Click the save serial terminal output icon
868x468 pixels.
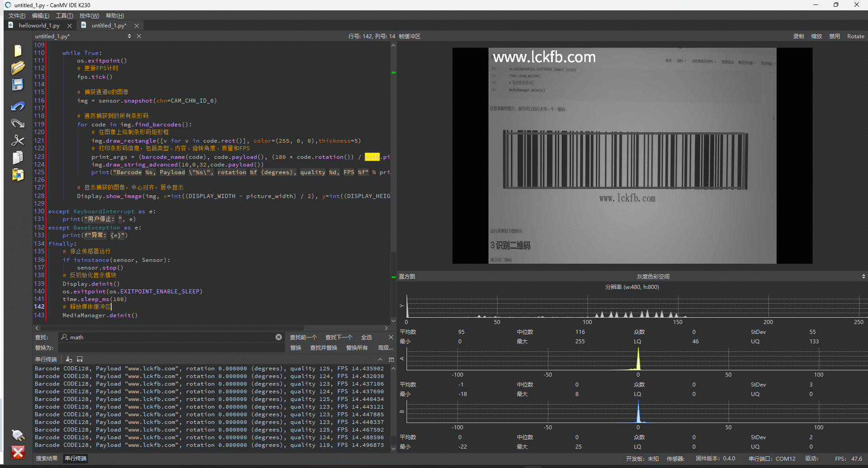pos(80,359)
